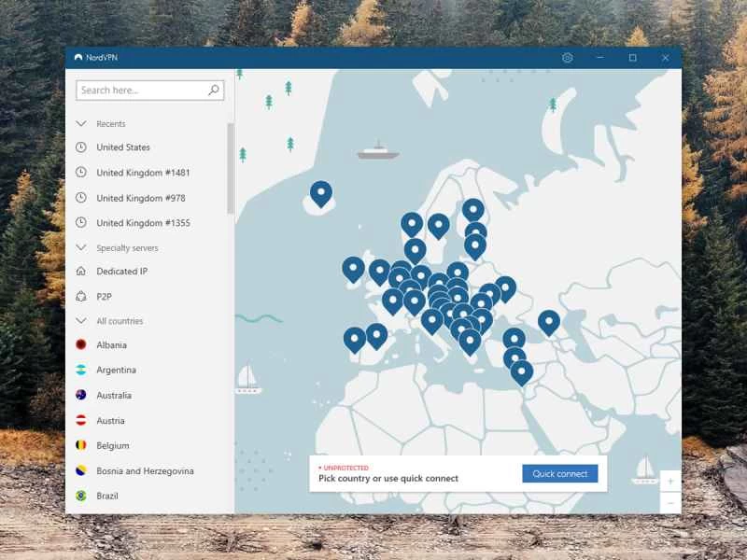Choose Belgium by clicking its flag icon
This screenshot has height=560, width=747.
(x=82, y=445)
